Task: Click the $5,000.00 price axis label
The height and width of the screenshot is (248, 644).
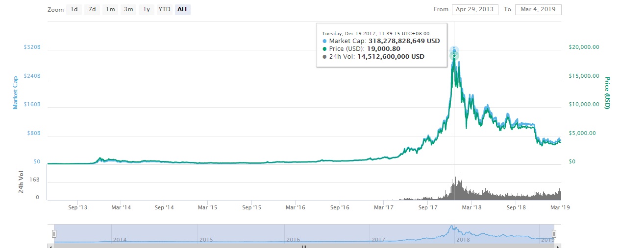Action: click(582, 133)
